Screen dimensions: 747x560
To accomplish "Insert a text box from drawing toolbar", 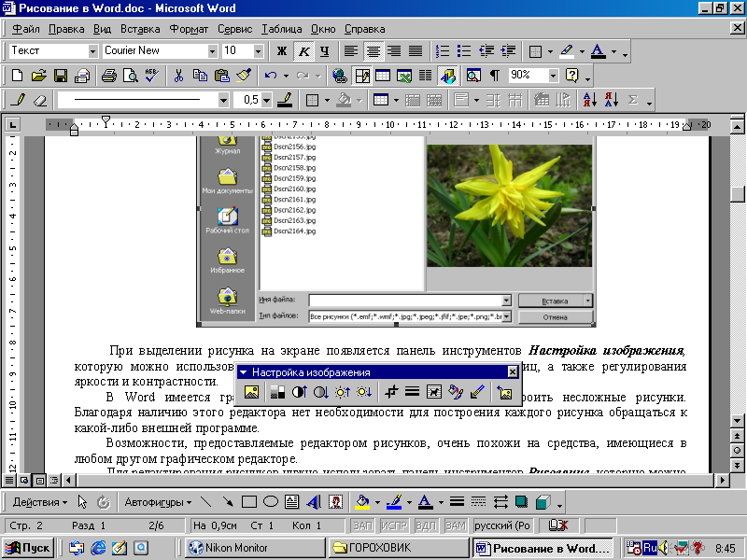I will (291, 502).
